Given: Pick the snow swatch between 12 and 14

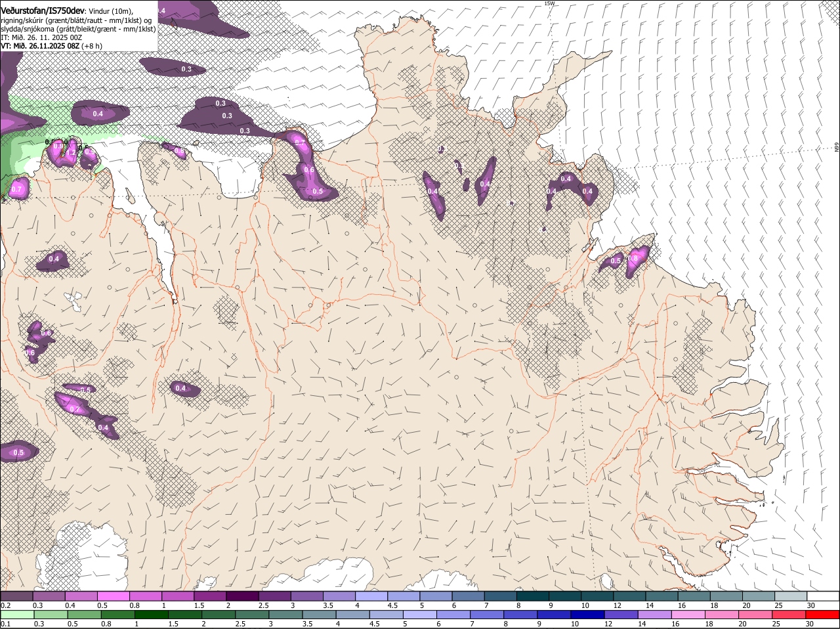Looking at the screenshot, I should 630,596.
